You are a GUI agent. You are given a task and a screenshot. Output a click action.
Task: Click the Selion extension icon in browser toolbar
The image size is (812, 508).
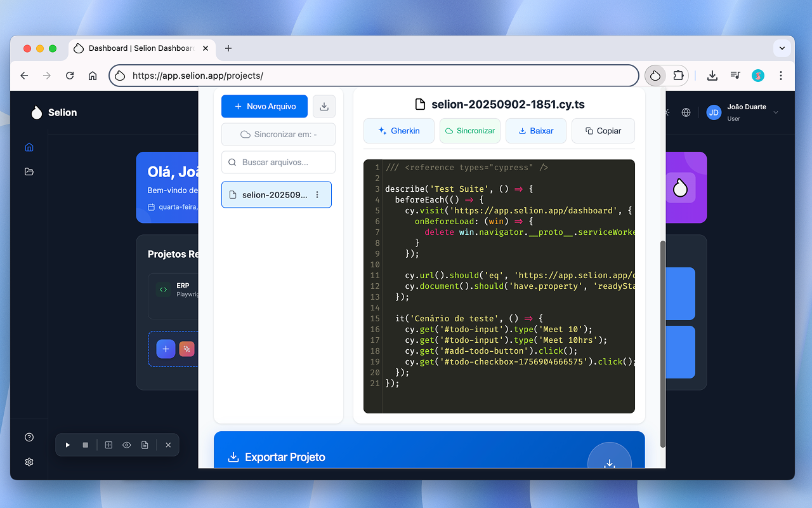coord(655,76)
